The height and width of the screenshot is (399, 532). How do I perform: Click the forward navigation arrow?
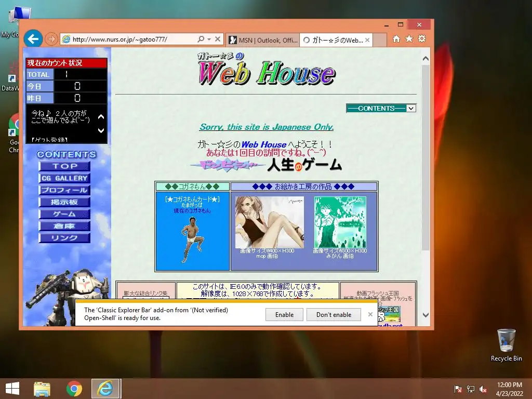click(x=51, y=39)
